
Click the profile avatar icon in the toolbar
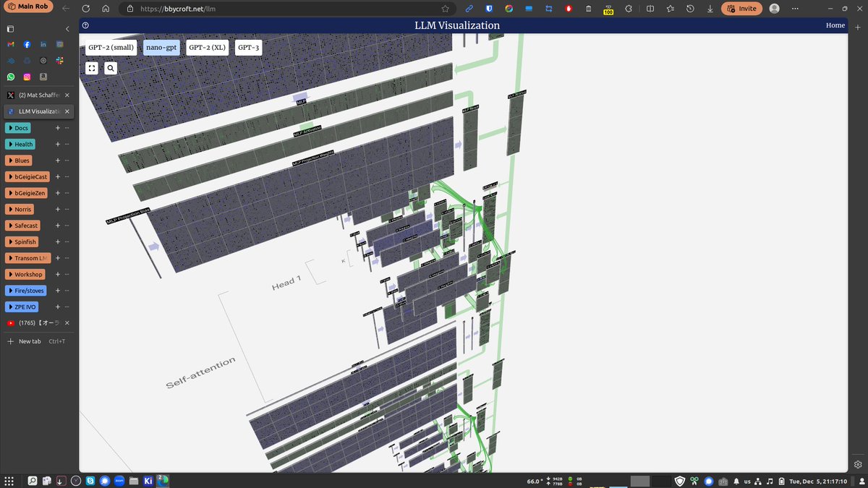(775, 9)
